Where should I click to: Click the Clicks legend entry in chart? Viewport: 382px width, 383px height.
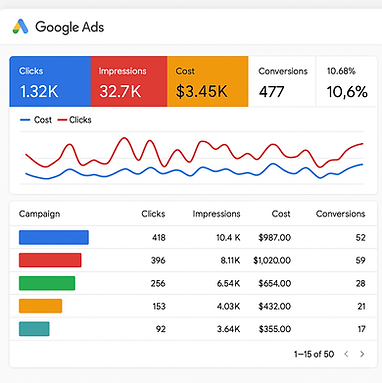(75, 120)
